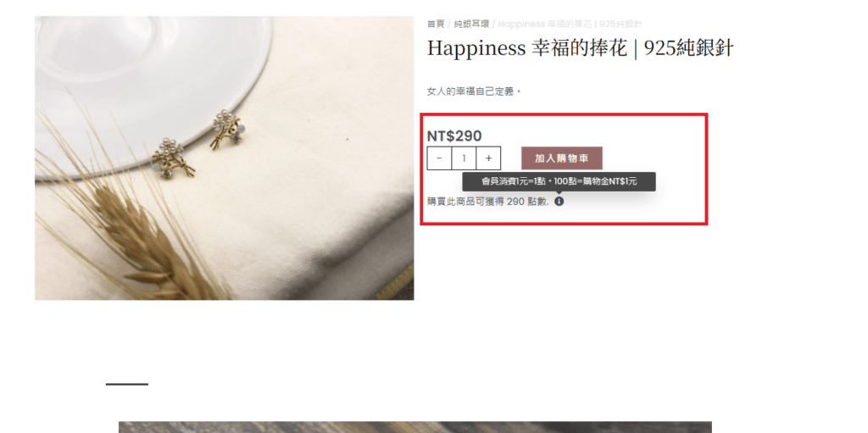Viewport: 868px width, 433px height.
Task: Open the main product photo
Action: 224,158
